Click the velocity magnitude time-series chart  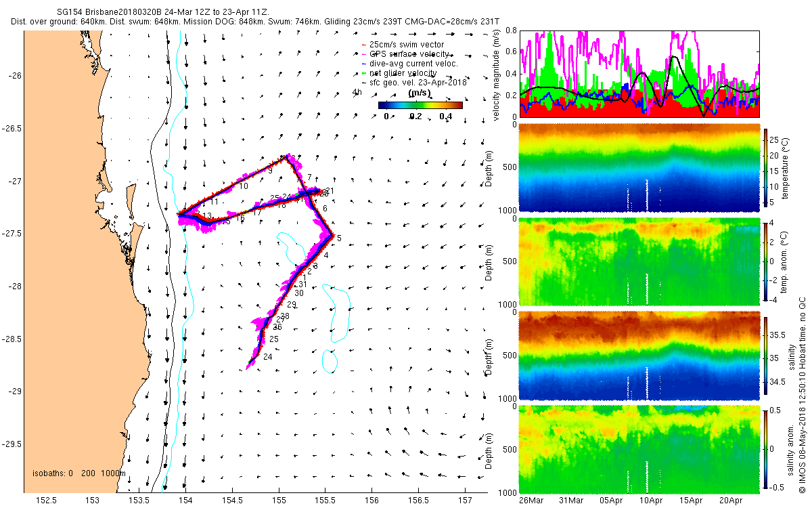[x=640, y=73]
